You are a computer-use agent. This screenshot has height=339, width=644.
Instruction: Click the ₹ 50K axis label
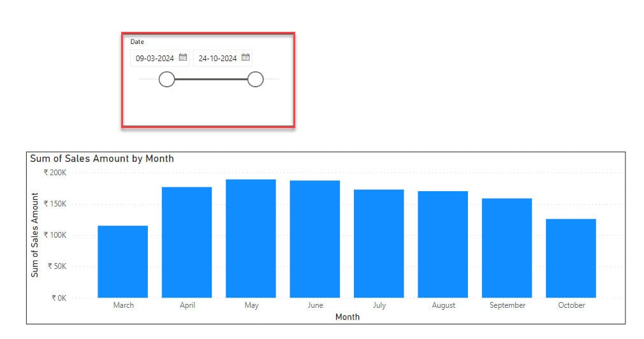point(57,266)
